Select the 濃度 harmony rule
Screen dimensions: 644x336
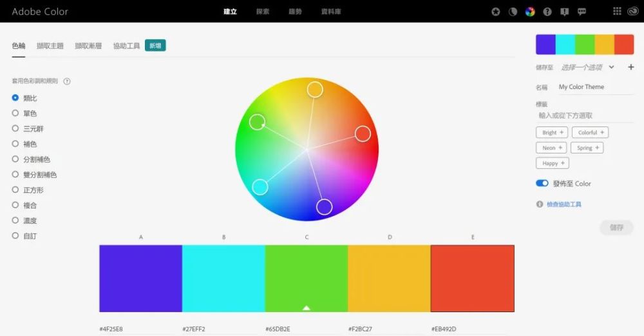tap(15, 220)
